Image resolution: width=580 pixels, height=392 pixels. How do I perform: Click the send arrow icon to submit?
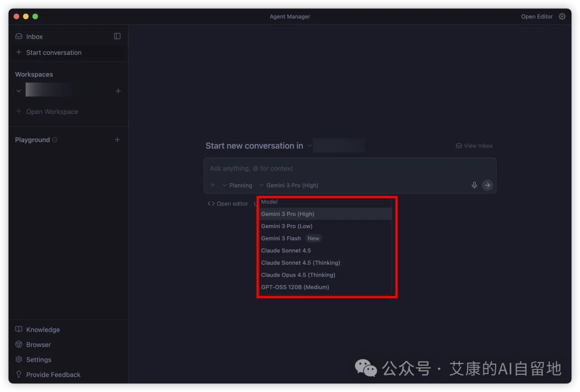[488, 185]
